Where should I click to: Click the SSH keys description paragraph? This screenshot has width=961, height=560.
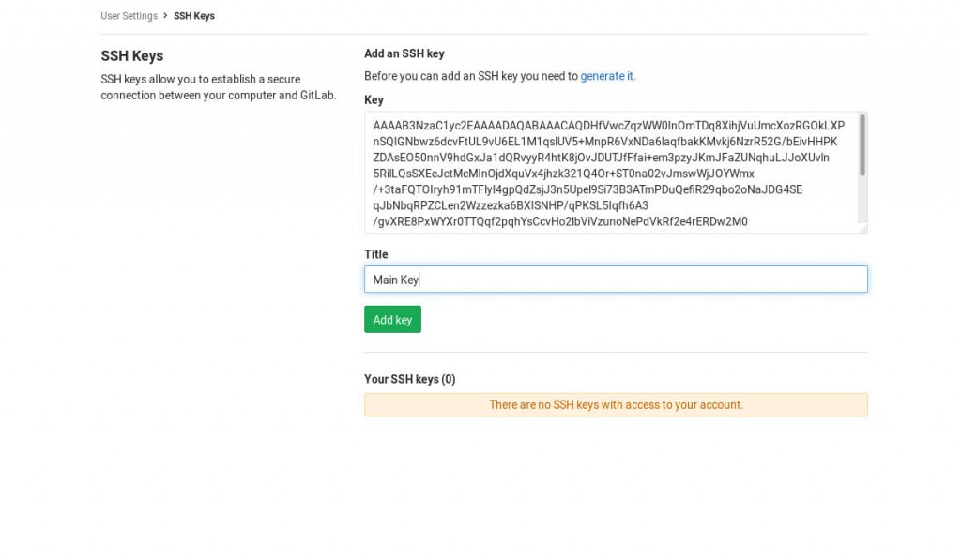click(x=218, y=87)
